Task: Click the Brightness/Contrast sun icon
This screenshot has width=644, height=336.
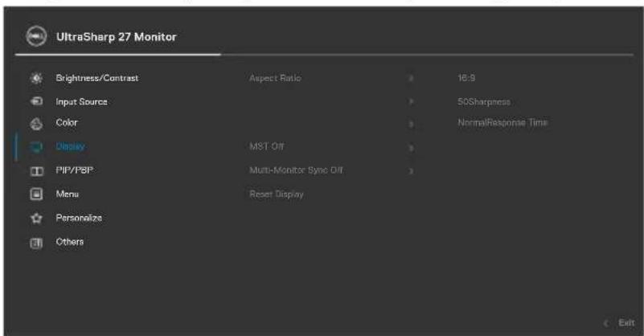Action: pos(36,78)
